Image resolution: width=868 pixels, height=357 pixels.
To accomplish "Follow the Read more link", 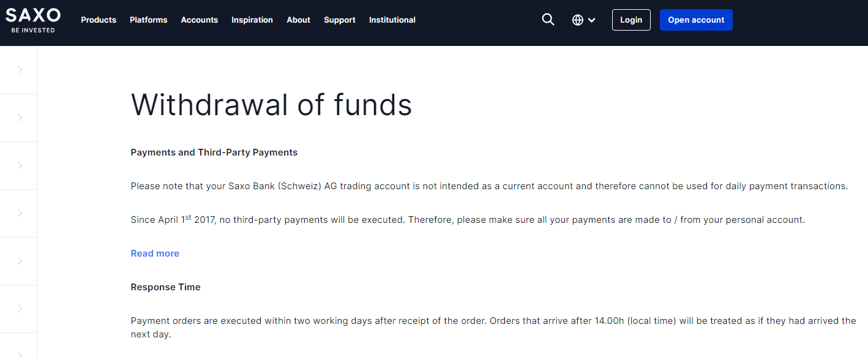I will point(155,253).
